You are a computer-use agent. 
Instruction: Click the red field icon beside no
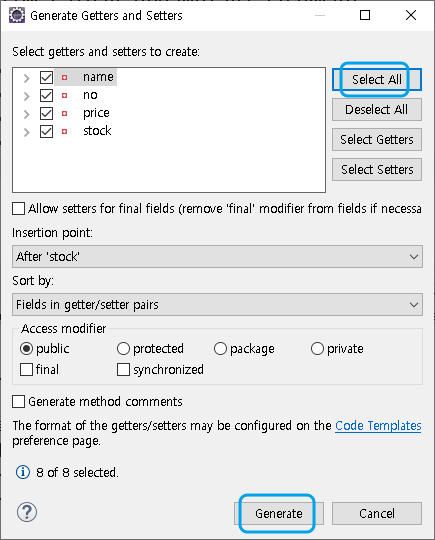pos(64,95)
